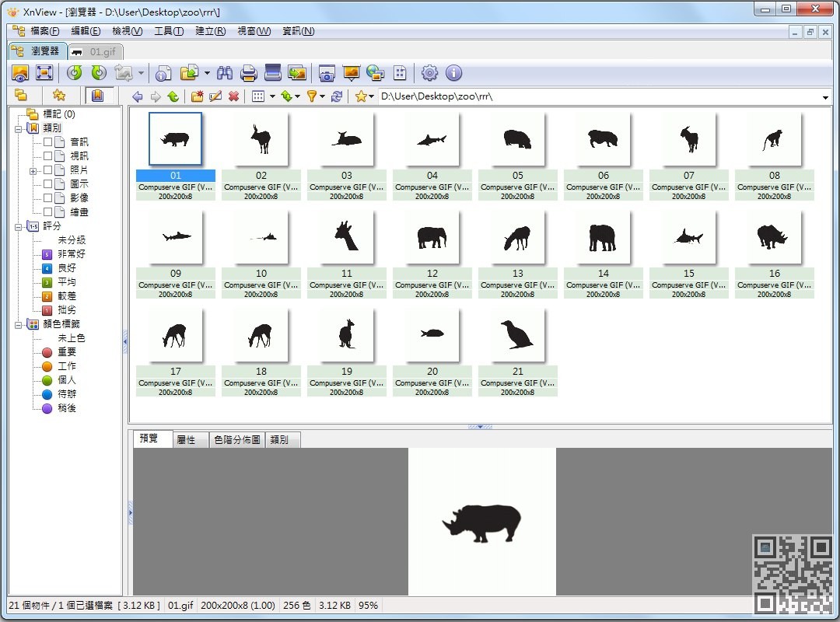
Task: Collapse the 評分 tree node
Action: click(18, 226)
